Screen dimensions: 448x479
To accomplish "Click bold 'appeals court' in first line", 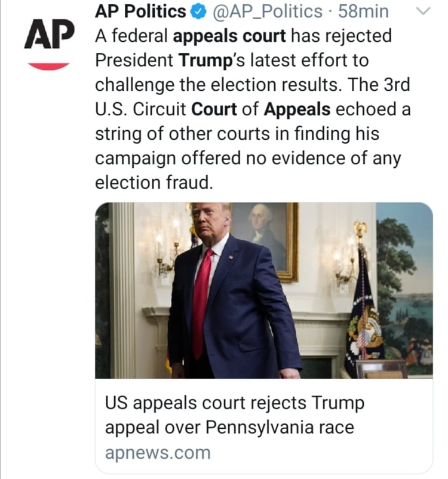I will (229, 36).
